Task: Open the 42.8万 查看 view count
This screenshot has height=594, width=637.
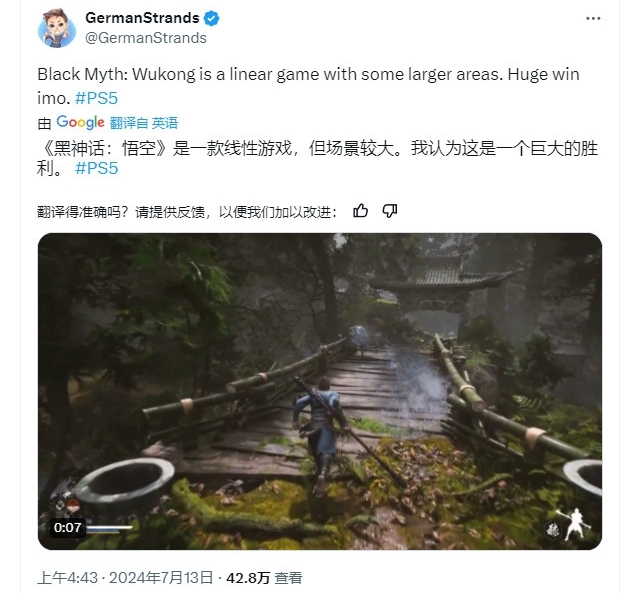Action: coord(264,577)
